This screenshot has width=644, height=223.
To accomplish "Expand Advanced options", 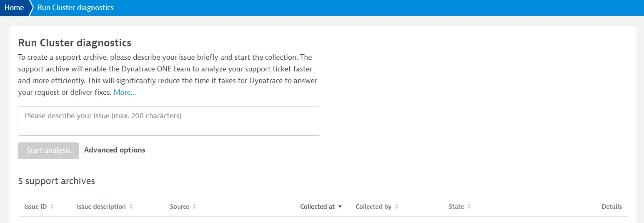I will click(x=115, y=150).
